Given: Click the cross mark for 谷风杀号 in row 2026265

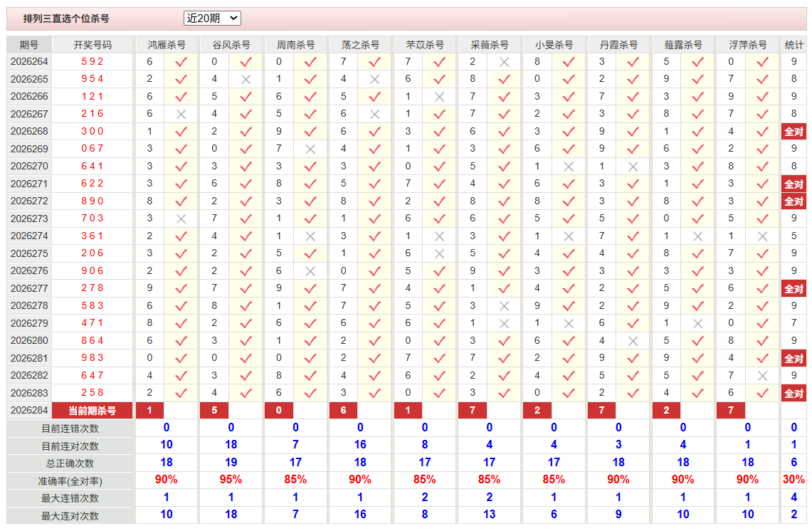Looking at the screenshot, I should pos(246,80).
